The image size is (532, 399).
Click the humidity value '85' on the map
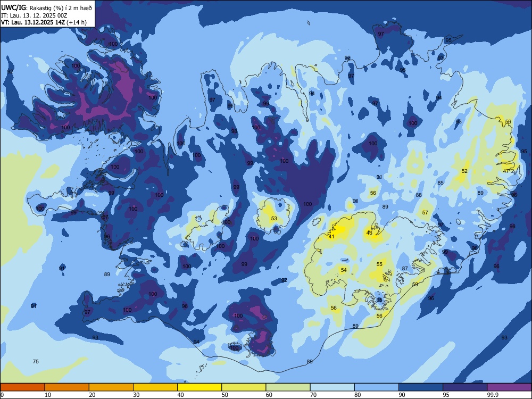(x=440, y=182)
